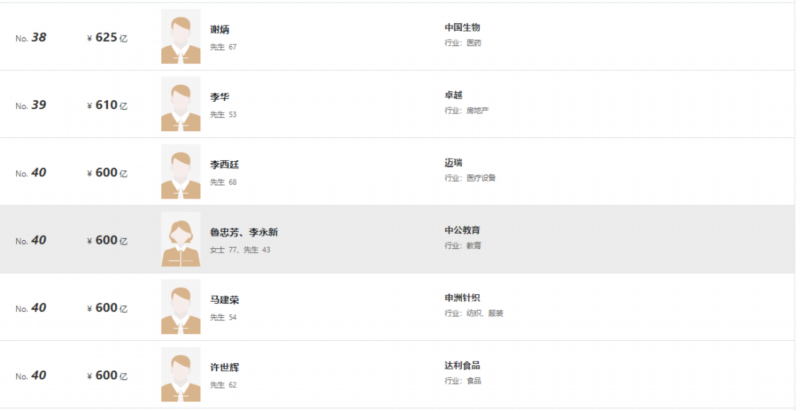800x411 pixels.
Task: Open the avatar of 李西廷
Action: tap(181, 171)
